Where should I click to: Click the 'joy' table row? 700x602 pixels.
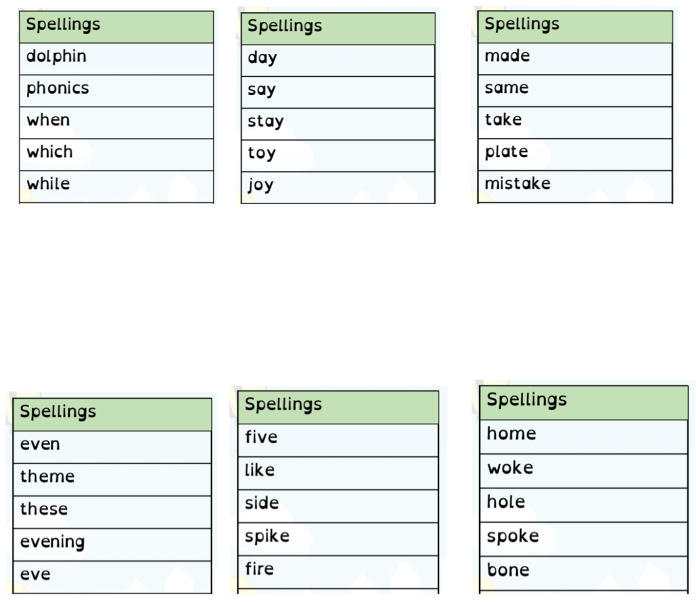pos(338,188)
